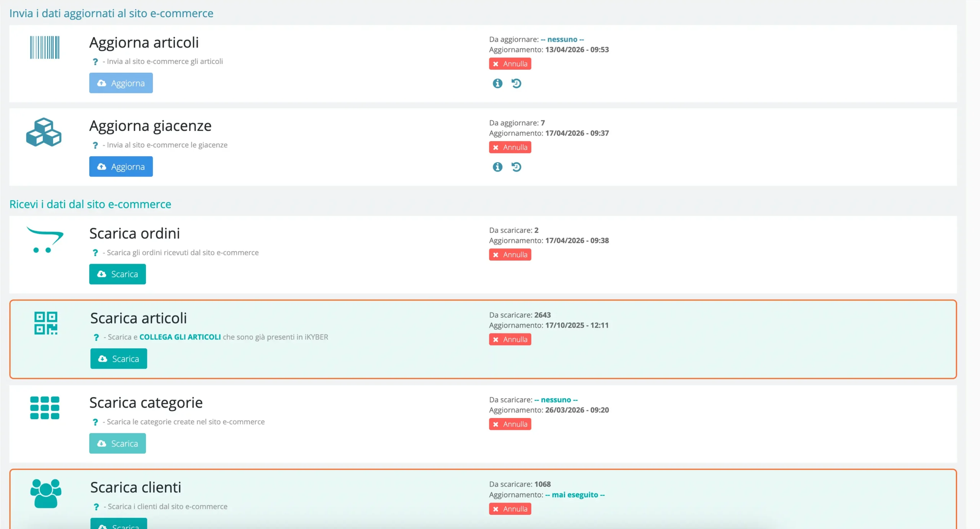
Task: Cancel with Annulla in Scarica clienti row
Action: tap(510, 509)
